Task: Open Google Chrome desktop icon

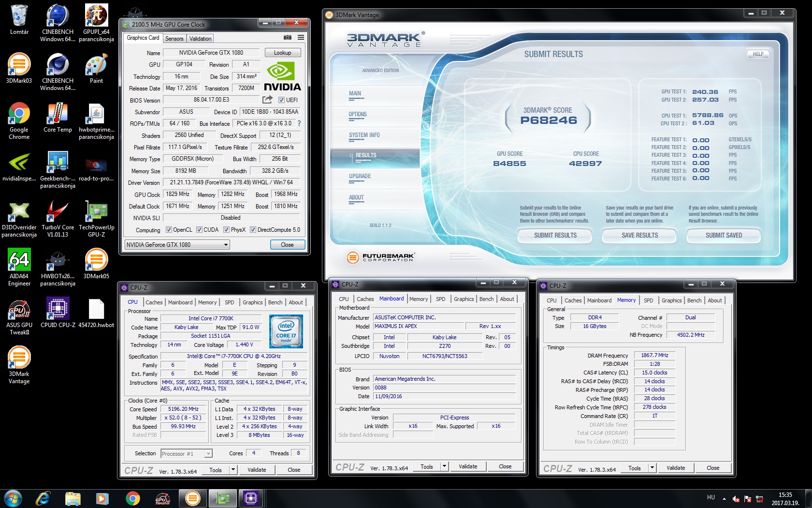Action: click(x=19, y=121)
